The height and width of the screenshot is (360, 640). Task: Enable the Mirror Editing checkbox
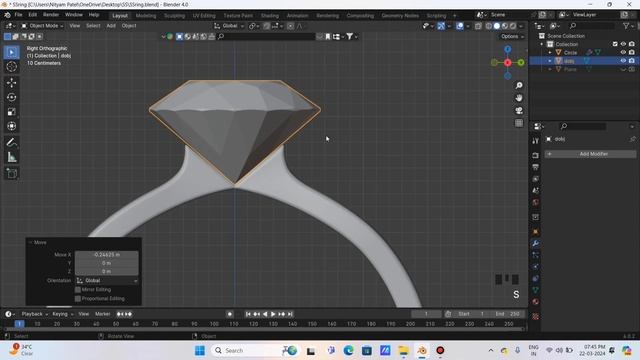point(78,289)
